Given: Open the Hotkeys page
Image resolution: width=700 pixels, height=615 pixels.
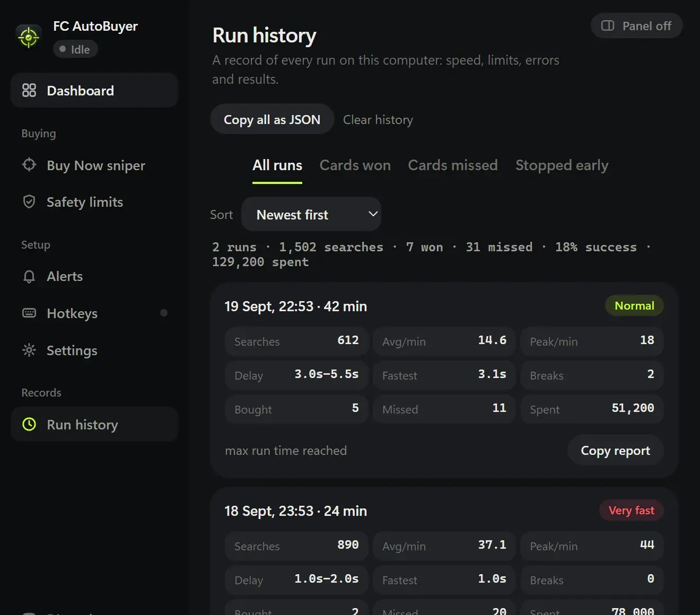Looking at the screenshot, I should pyautogui.click(x=94, y=313).
